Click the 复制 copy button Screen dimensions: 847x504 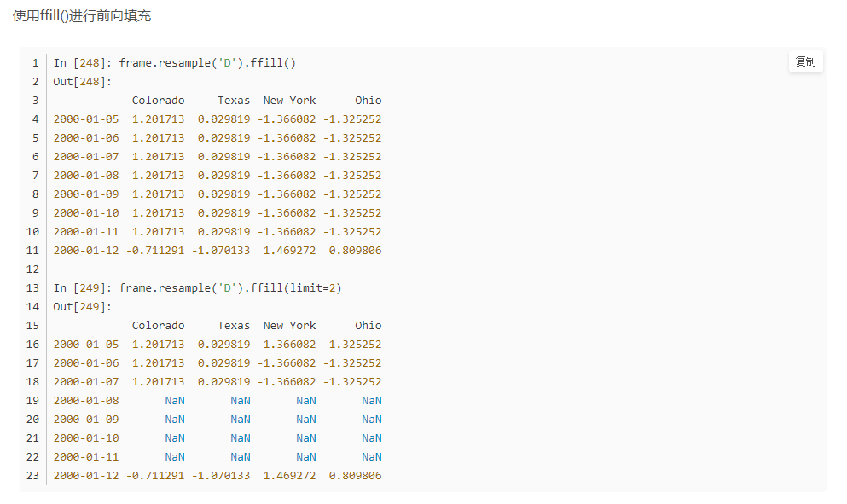click(804, 61)
